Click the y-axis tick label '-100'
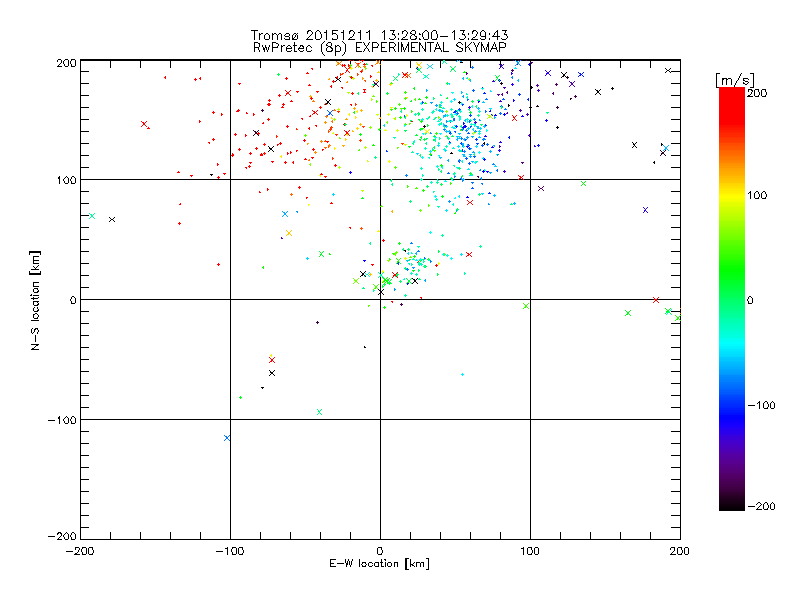This screenshot has height=600, width=800. point(62,420)
